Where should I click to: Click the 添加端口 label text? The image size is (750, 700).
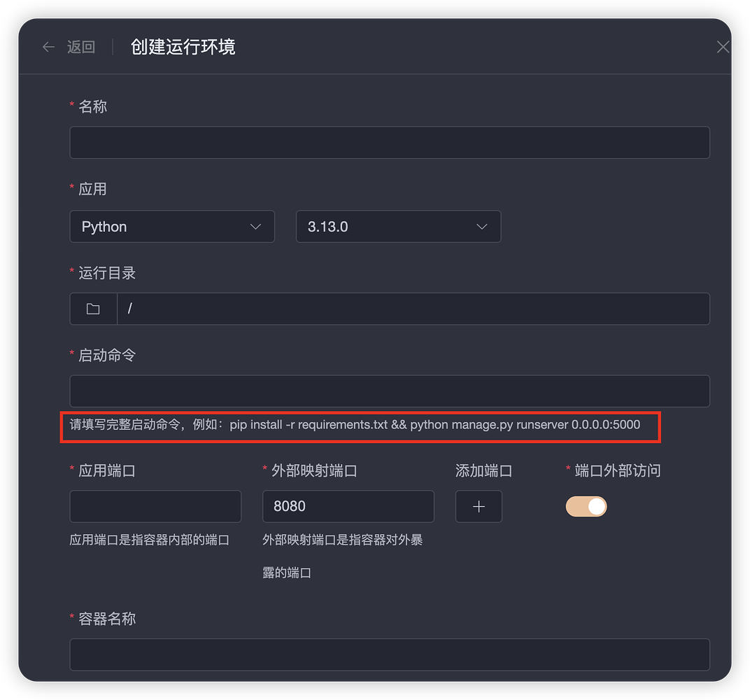[483, 470]
